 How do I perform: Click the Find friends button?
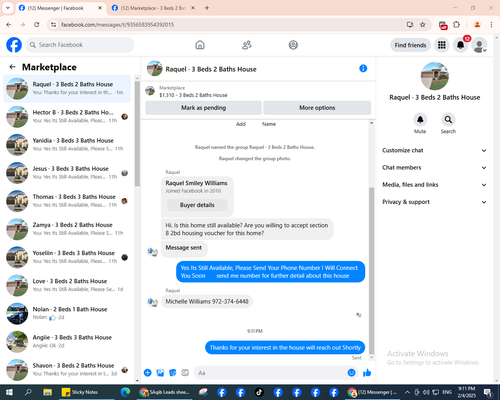tap(410, 45)
